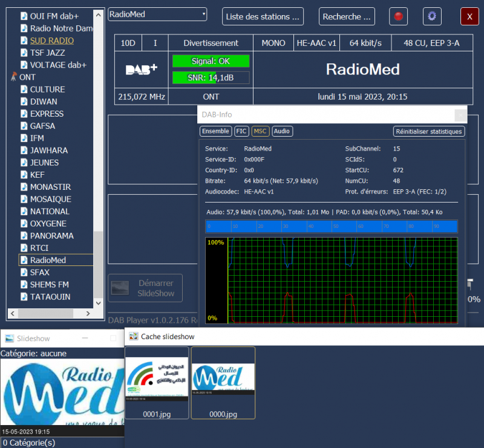The width and height of the screenshot is (484, 448).
Task: Click the music note icon beside SFAX
Action: pyautogui.click(x=24, y=272)
